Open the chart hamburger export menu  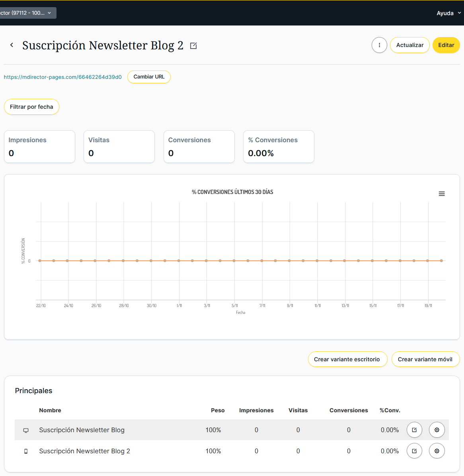442,194
